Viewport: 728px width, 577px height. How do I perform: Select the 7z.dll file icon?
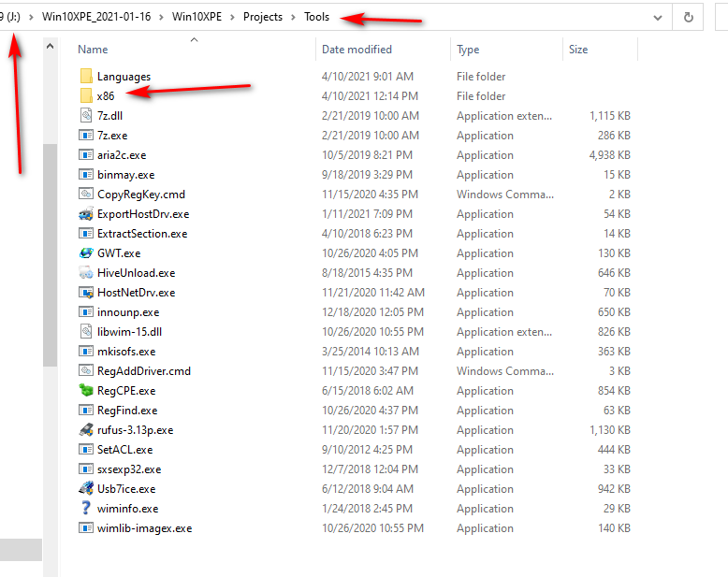click(x=86, y=115)
